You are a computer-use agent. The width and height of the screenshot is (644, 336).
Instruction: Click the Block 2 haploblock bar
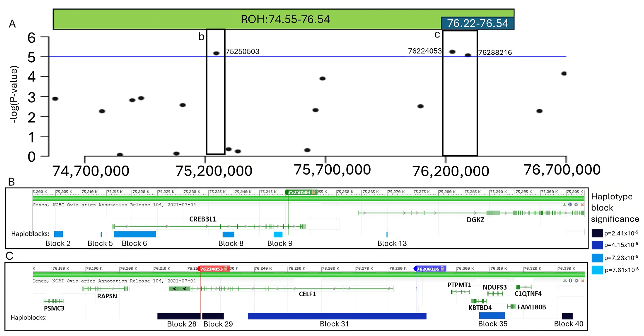click(x=58, y=234)
